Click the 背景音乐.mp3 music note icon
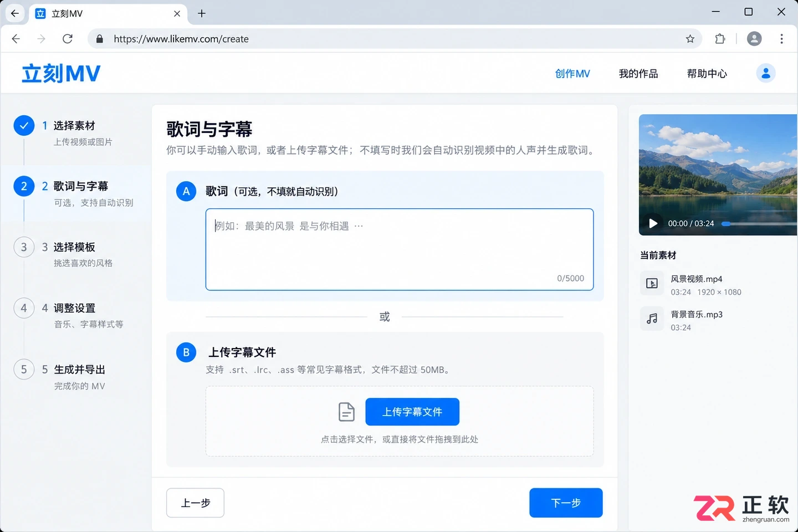 tap(652, 319)
